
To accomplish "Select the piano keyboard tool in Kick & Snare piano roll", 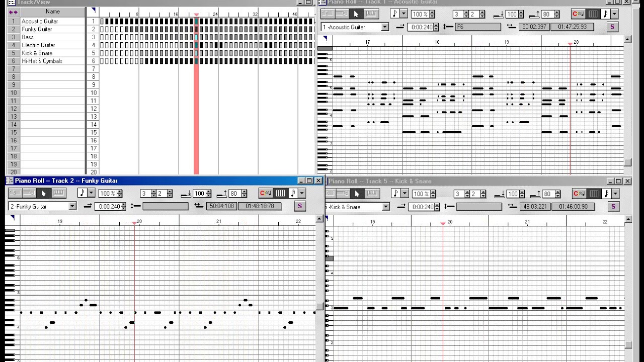I will pos(372,194).
